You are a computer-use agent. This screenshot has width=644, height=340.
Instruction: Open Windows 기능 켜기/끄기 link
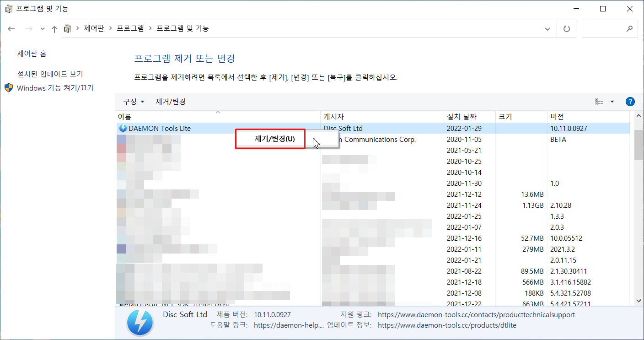coord(55,88)
